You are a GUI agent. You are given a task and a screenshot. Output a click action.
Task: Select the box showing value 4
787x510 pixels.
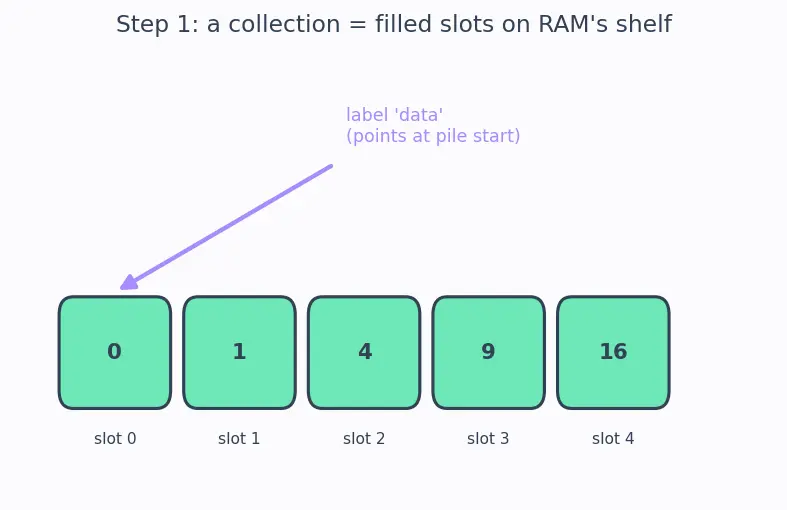point(364,352)
